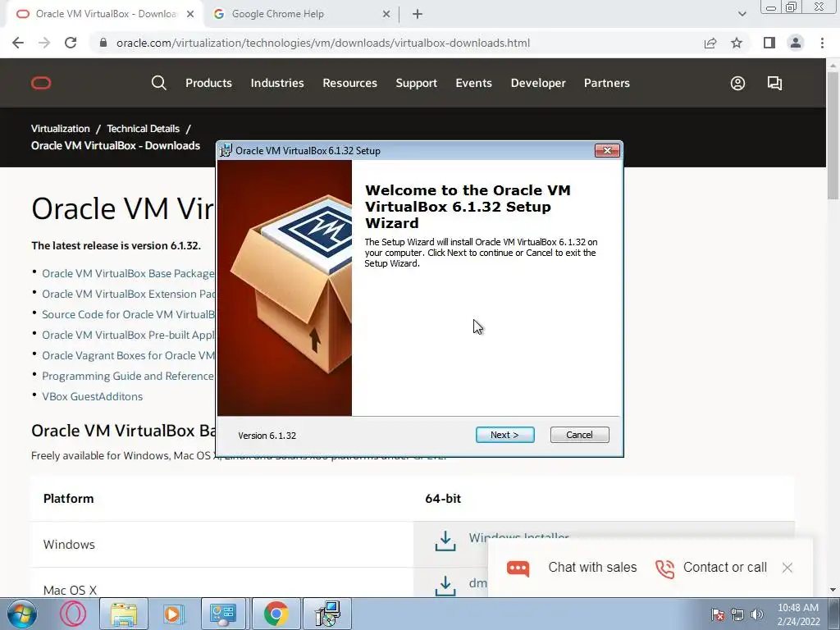
Task: Open the Events menu
Action: [473, 83]
